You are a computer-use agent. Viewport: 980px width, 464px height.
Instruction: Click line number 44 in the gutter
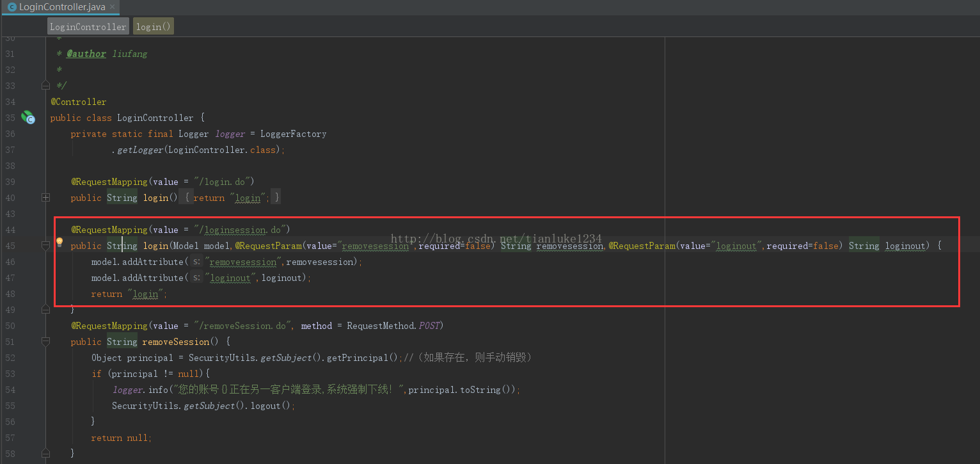tap(10, 230)
